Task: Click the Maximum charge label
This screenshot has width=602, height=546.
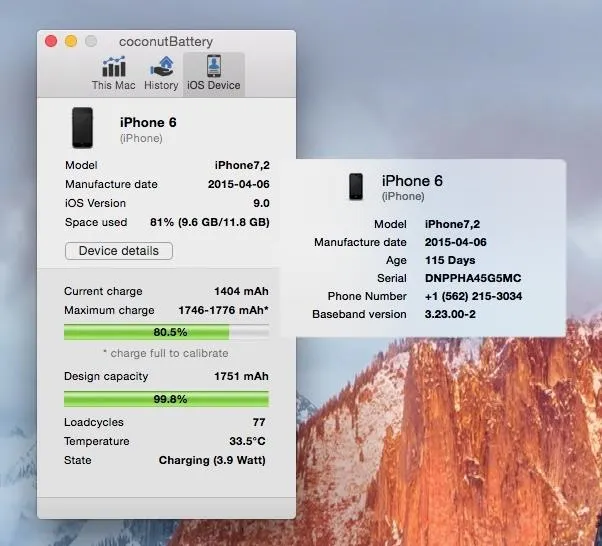Action: click(x=109, y=310)
